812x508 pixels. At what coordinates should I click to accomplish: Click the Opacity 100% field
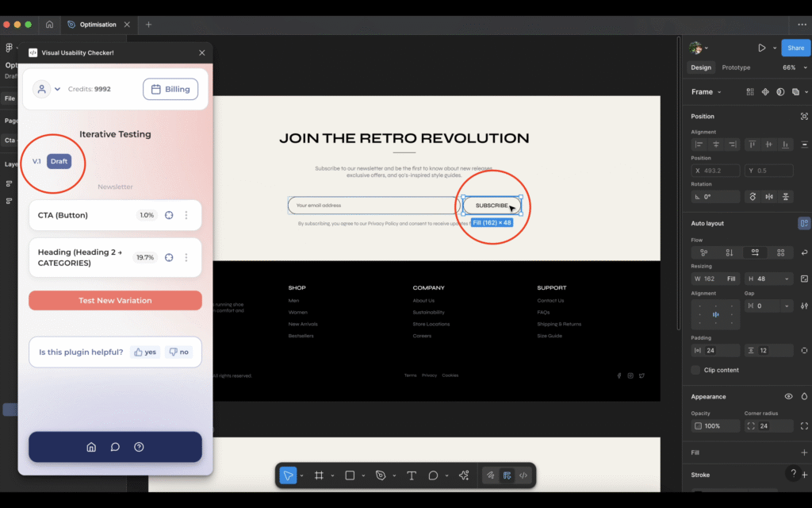[715, 426]
